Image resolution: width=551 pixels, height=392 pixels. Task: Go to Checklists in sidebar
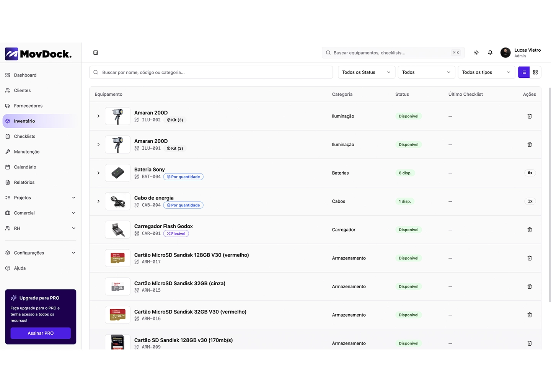(24, 137)
